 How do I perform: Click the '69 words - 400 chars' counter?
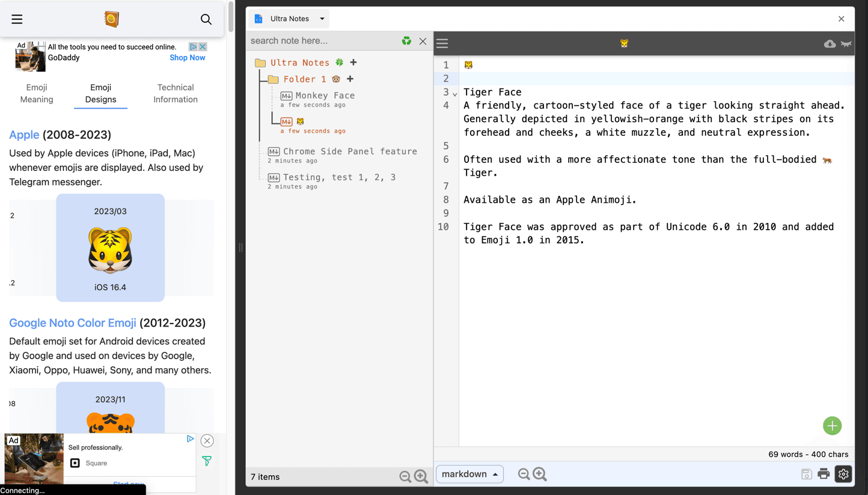coord(808,455)
